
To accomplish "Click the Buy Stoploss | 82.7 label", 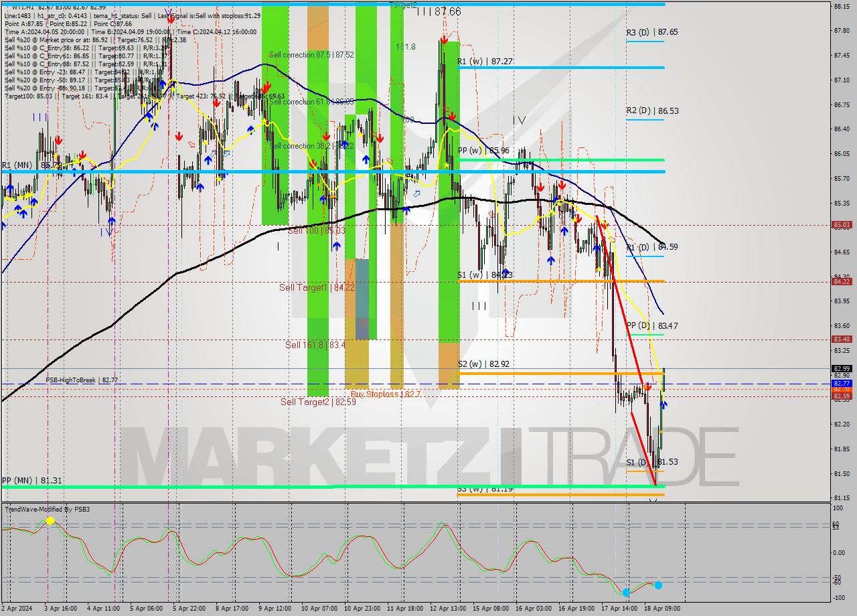I will pos(383,394).
